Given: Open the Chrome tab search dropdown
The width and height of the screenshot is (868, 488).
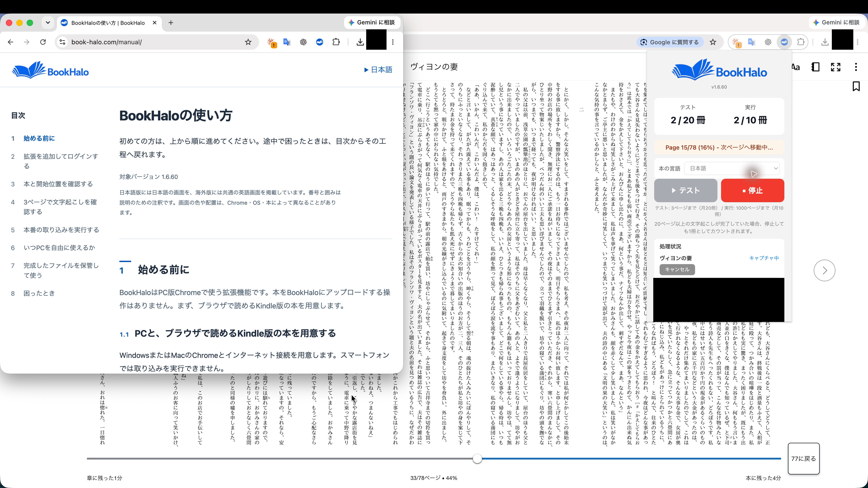Looking at the screenshot, I should 48,23.
